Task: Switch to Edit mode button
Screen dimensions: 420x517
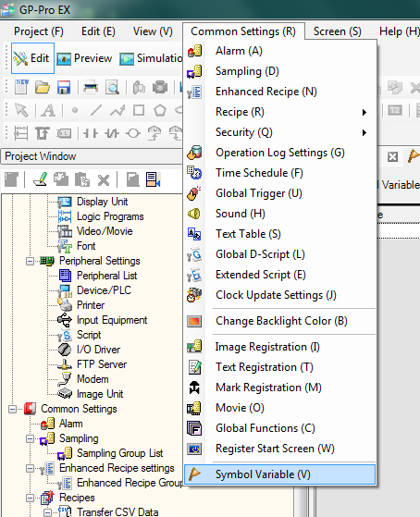Action: pyautogui.click(x=32, y=58)
